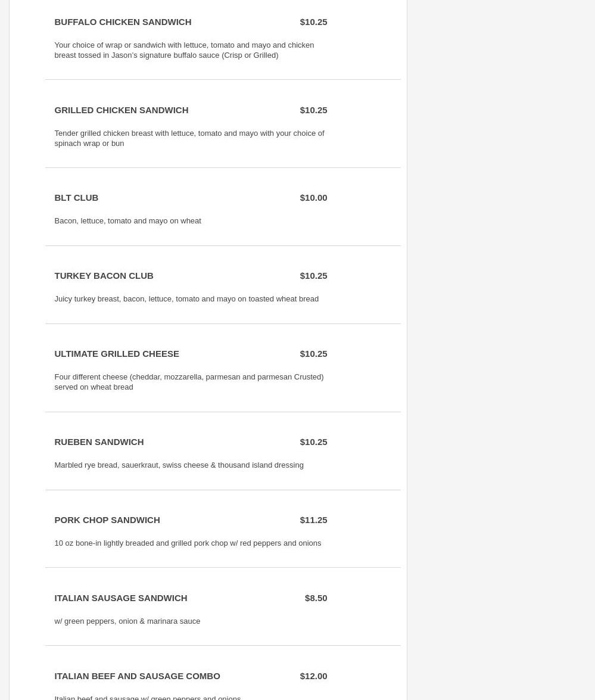Click the Grilled Chicken Sandwich title

pos(121,110)
